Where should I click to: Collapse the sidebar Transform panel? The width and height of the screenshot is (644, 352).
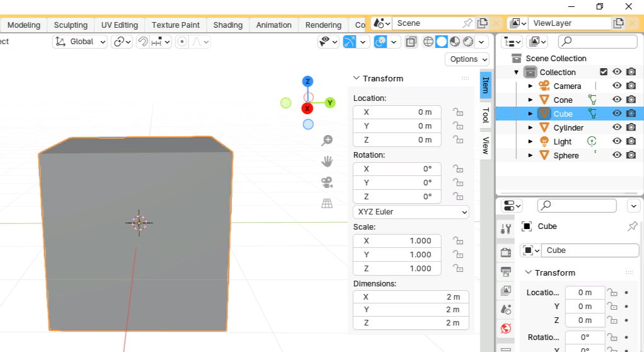(357, 78)
